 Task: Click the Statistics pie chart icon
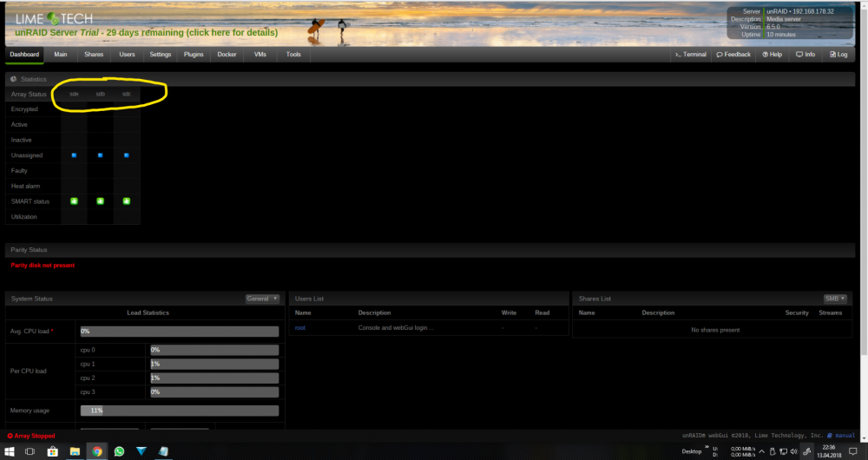click(13, 79)
